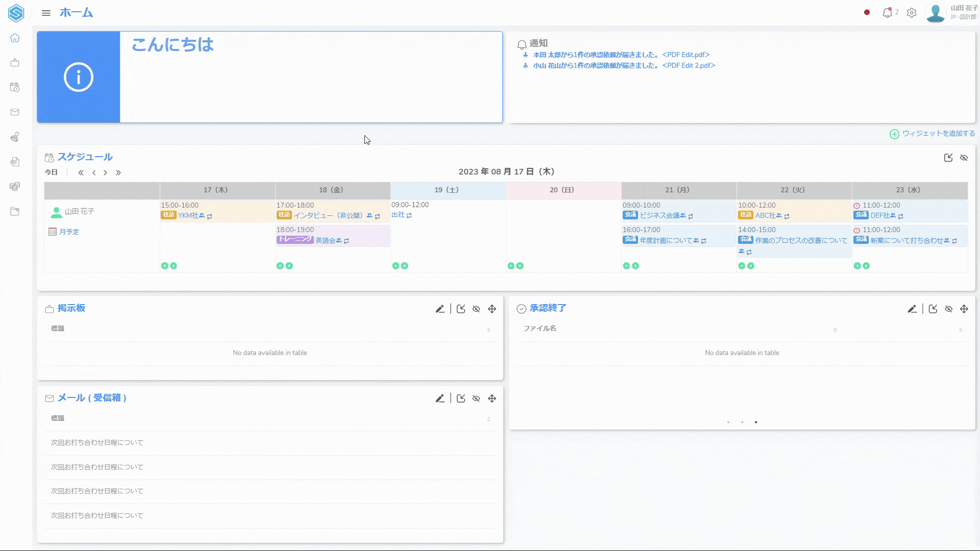
Task: Open the hamburger navigation menu
Action: click(x=46, y=13)
